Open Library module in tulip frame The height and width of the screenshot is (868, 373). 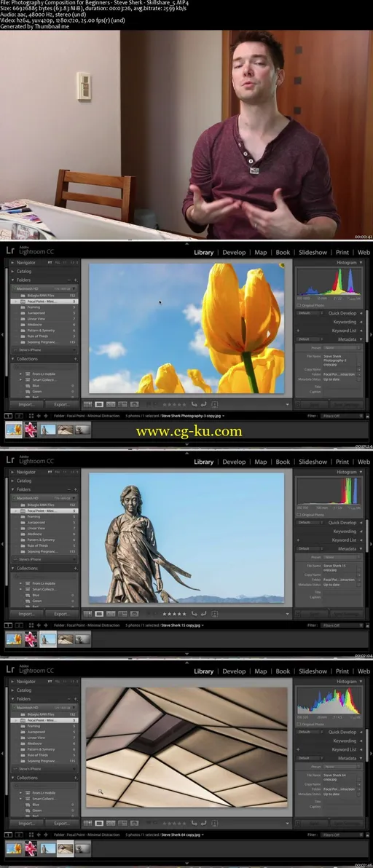pyautogui.click(x=204, y=253)
